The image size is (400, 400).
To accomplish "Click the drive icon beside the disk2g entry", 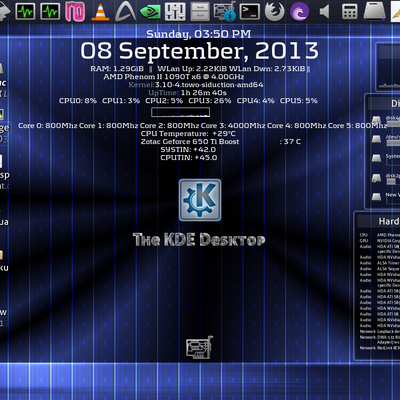I will tap(376, 178).
